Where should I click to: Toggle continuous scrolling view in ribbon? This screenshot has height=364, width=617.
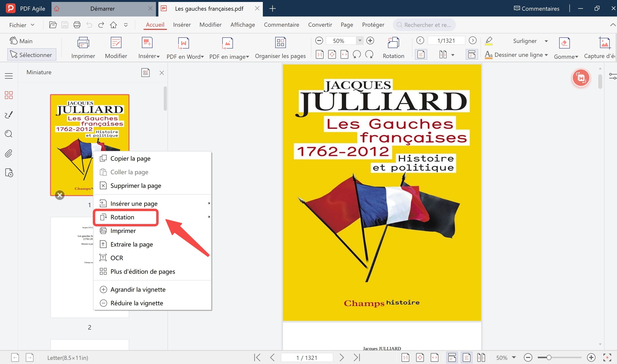coord(471,54)
